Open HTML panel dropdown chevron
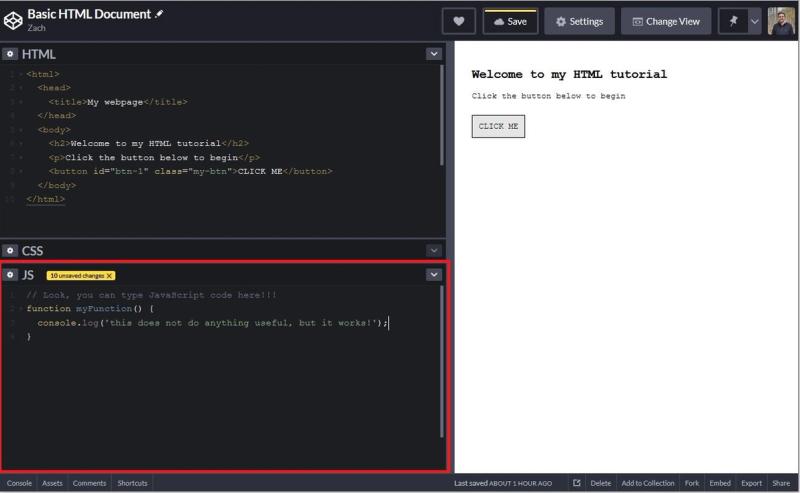Viewport: 800px width, 493px height. 434,54
